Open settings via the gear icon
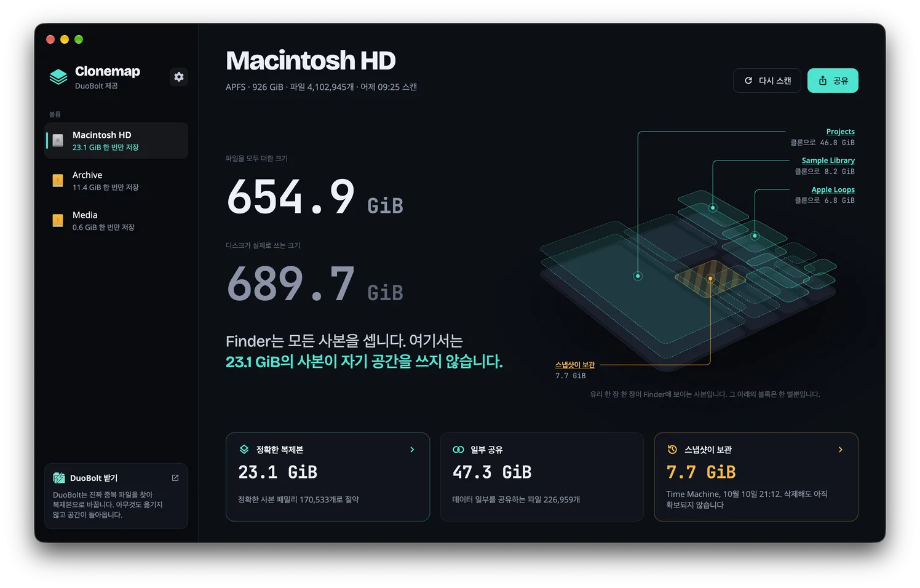The image size is (920, 588). tap(179, 77)
